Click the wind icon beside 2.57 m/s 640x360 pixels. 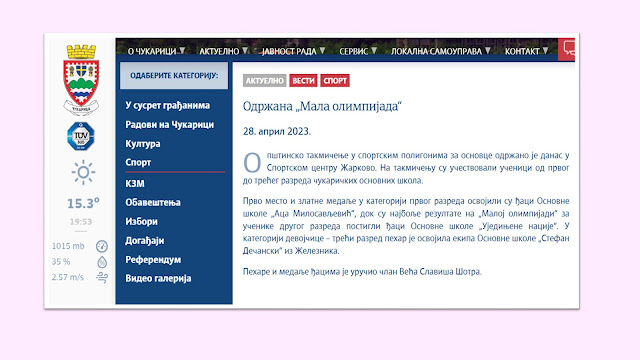tap(102, 278)
